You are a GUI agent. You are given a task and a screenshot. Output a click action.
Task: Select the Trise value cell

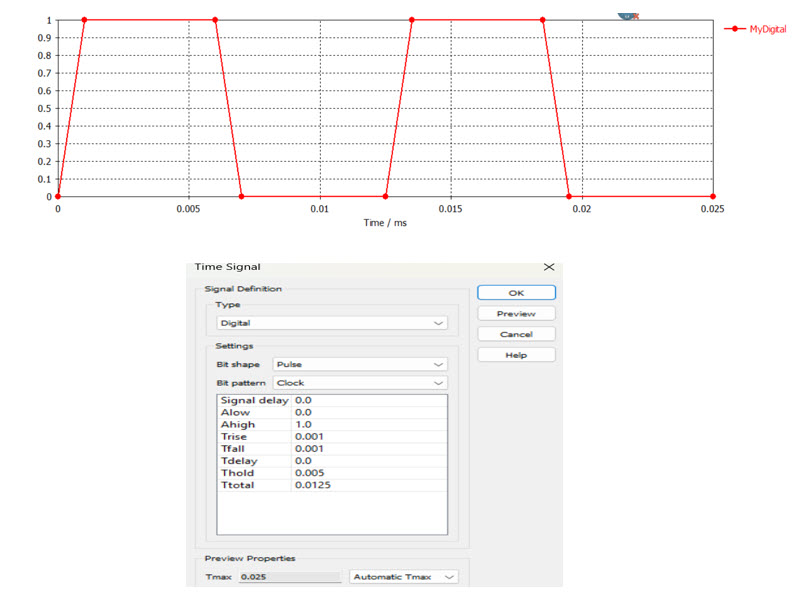coord(368,437)
